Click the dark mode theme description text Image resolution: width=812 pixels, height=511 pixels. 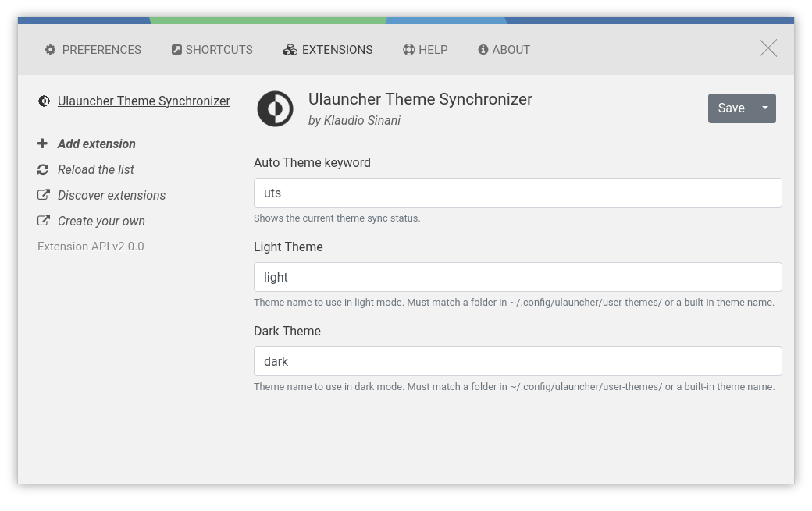coord(515,387)
